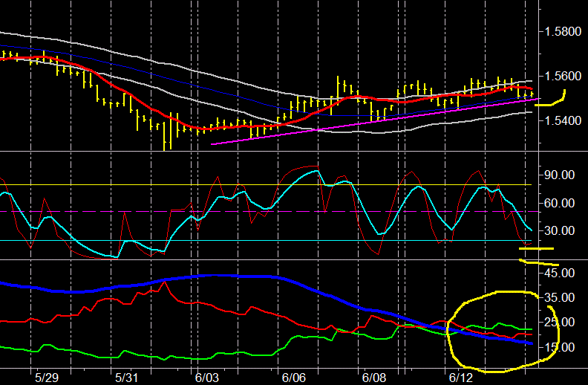Click the 60.00 stochastic axis label
Viewport: 588px width, 385px height.
pyautogui.click(x=560, y=203)
